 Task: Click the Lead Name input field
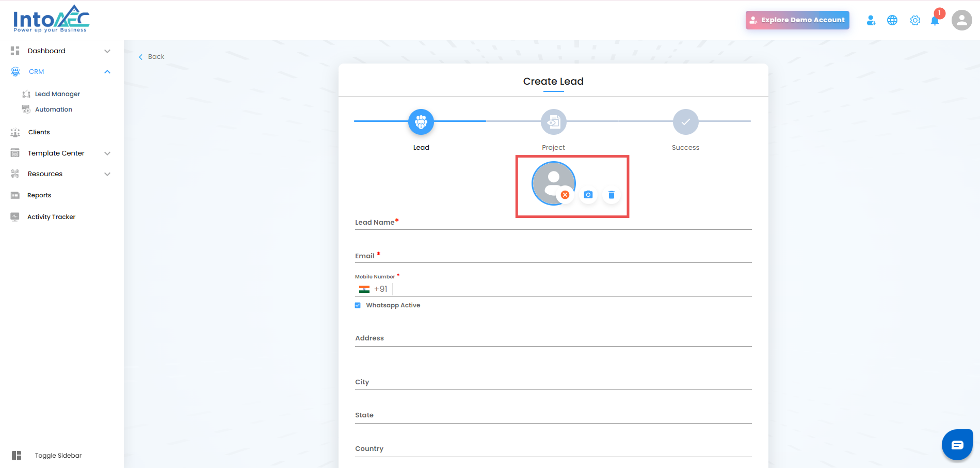point(553,223)
